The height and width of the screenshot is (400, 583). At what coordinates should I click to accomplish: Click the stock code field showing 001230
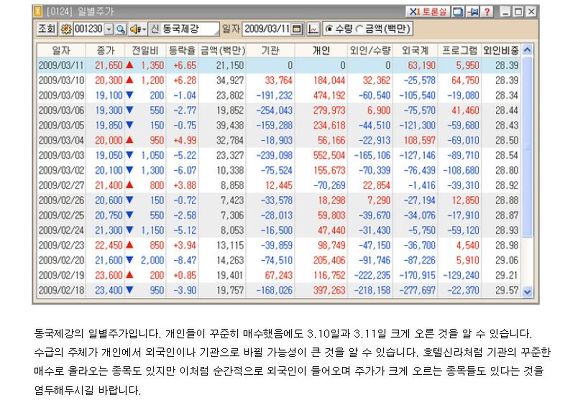[89, 29]
